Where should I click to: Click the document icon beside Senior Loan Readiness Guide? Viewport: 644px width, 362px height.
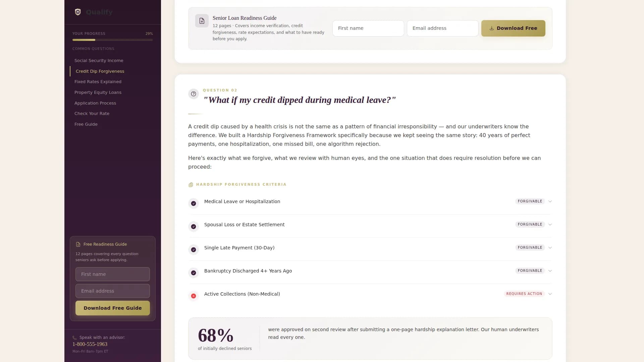(202, 20)
